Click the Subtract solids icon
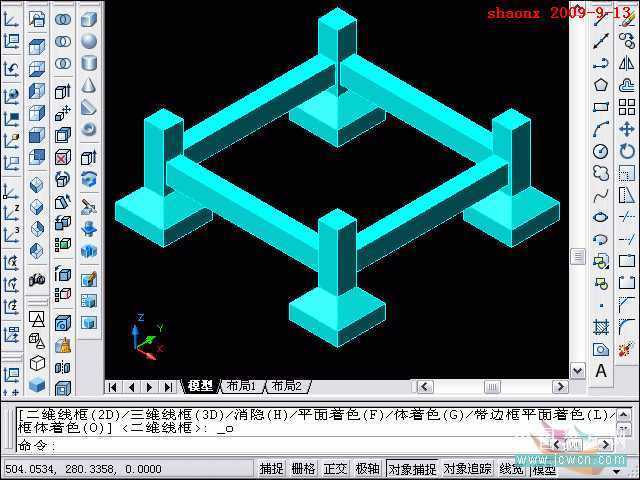Image resolution: width=640 pixels, height=480 pixels. (x=62, y=41)
